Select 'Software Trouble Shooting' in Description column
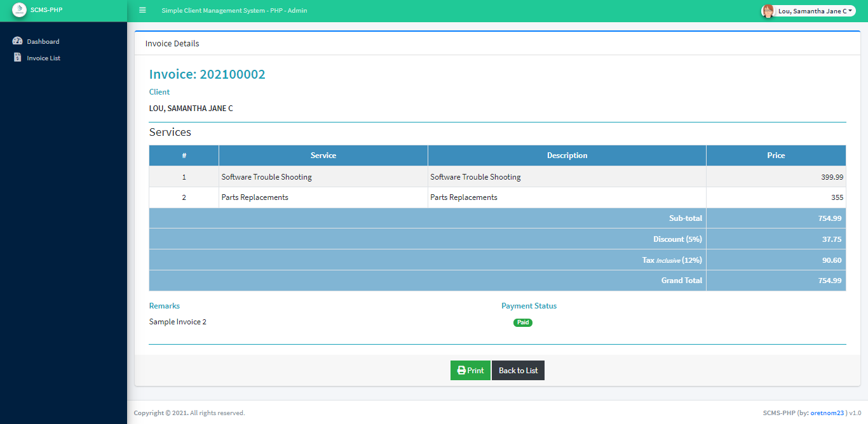 tap(475, 177)
